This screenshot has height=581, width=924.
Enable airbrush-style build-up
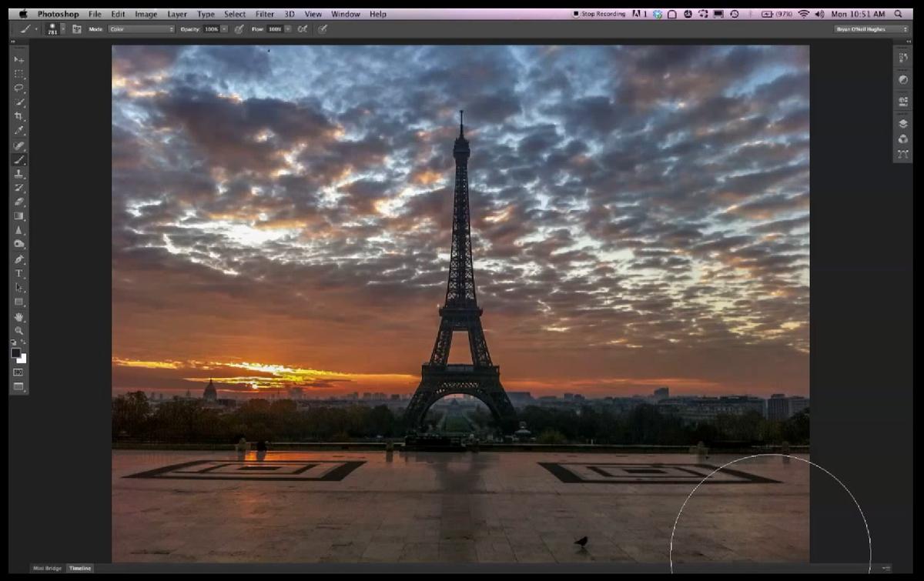[303, 28]
